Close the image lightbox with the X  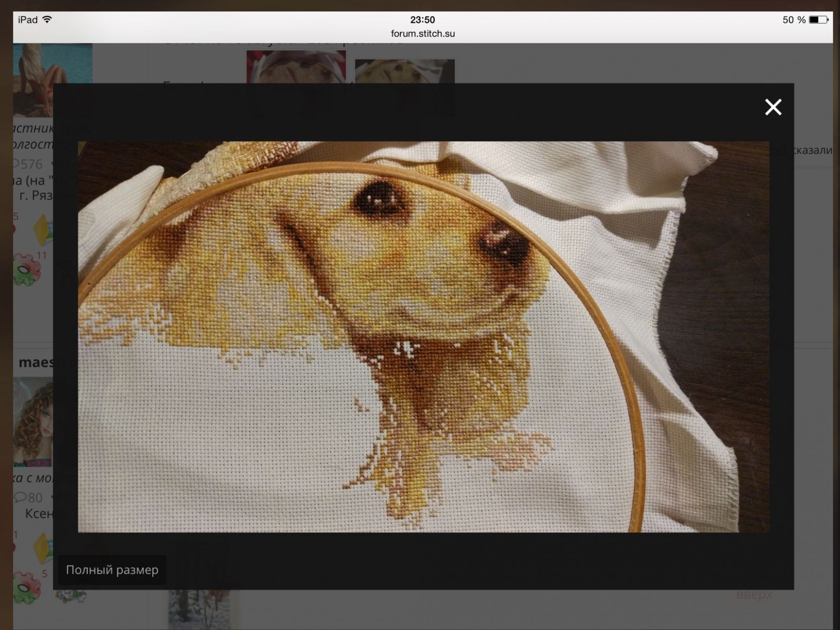click(773, 107)
